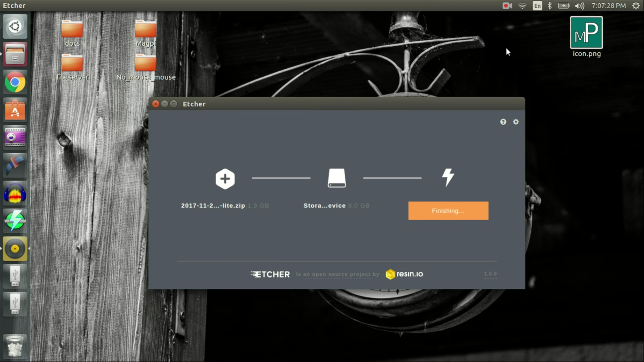644x362 pixels.
Task: Open the Ubuntu Dash launcher icon
Action: point(15,26)
